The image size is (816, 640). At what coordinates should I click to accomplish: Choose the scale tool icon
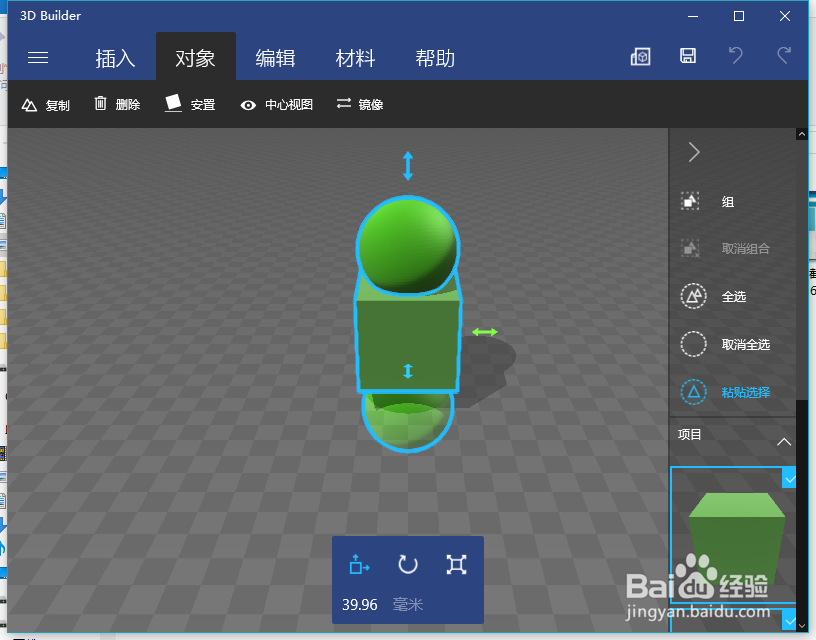point(456,565)
